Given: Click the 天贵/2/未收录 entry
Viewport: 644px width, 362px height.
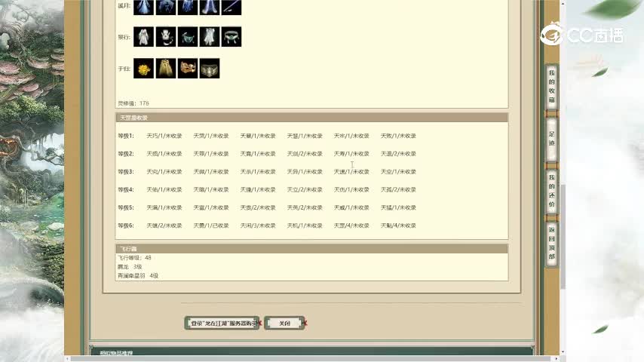Looking at the screenshot, I should pos(258,207).
